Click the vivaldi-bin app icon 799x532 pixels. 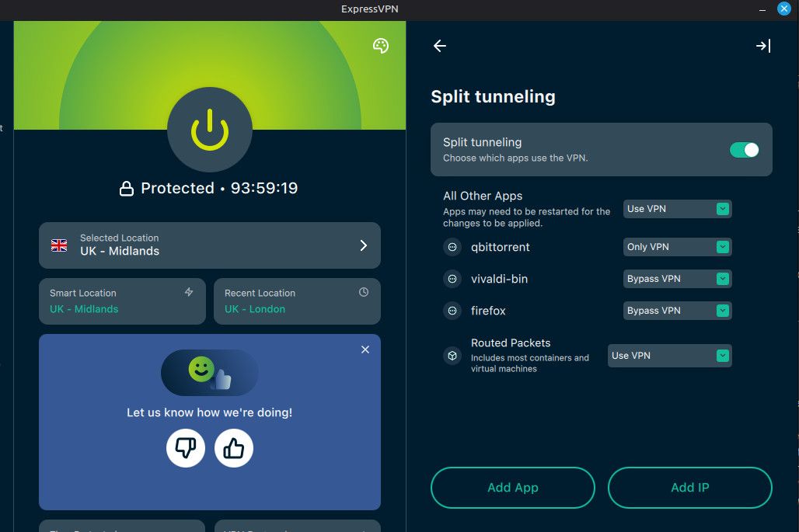452,279
